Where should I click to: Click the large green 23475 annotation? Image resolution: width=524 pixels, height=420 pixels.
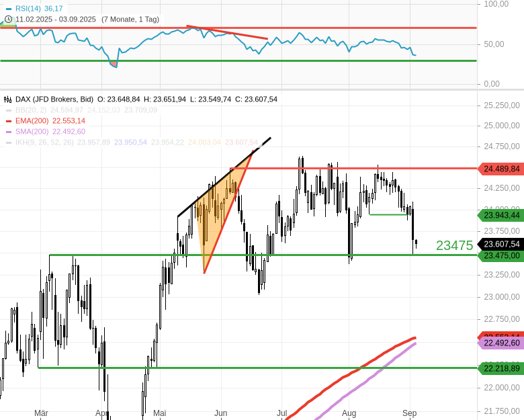pyautogui.click(x=455, y=245)
